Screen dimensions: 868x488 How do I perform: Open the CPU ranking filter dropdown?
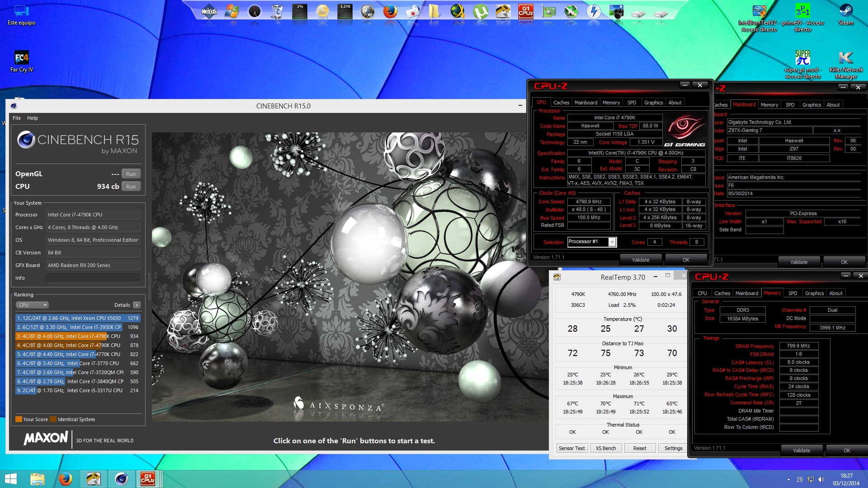tap(32, 305)
